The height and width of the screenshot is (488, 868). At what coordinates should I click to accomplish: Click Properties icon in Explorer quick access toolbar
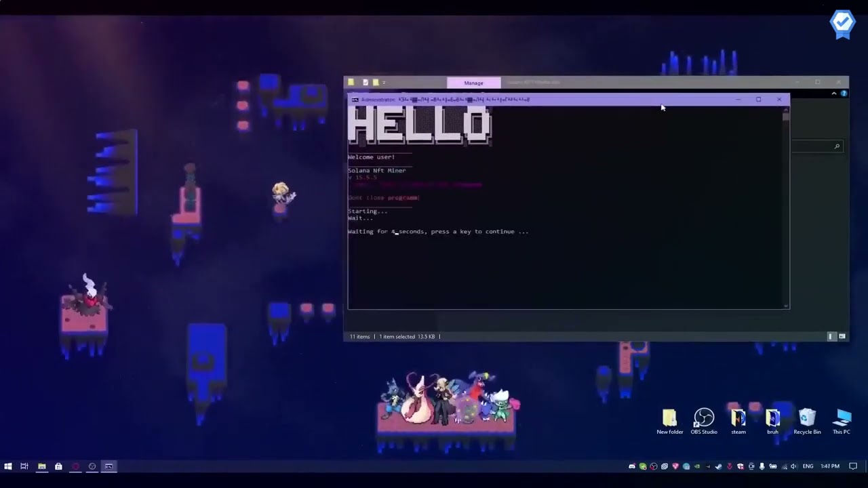pyautogui.click(x=366, y=83)
